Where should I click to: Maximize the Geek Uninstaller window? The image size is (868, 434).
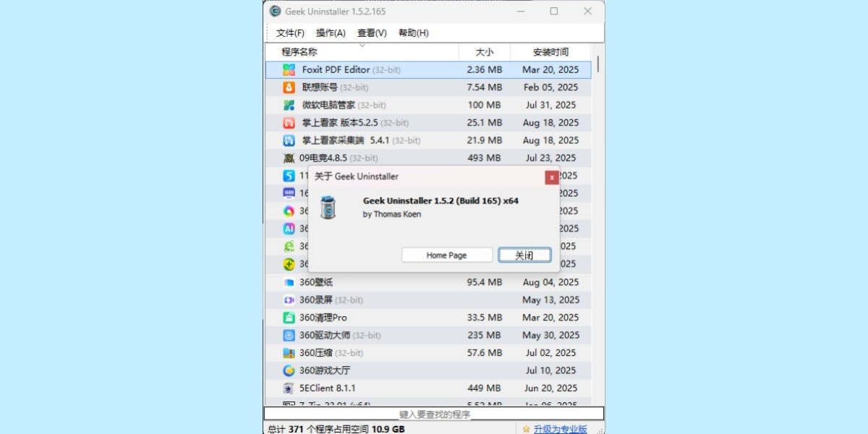(x=553, y=11)
